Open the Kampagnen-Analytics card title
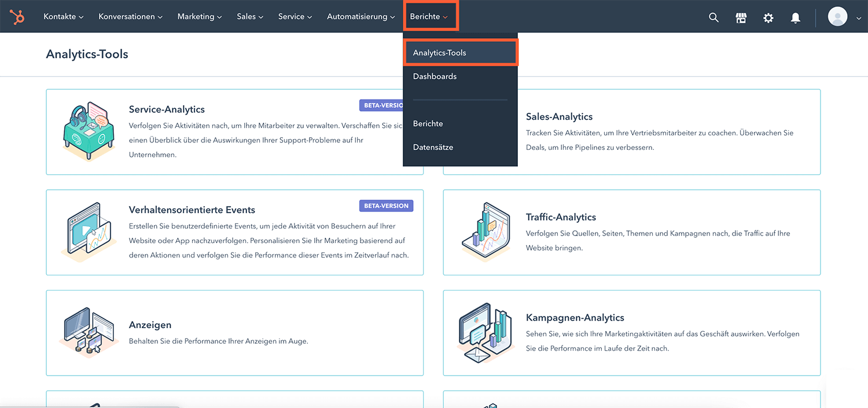Image resolution: width=868 pixels, height=408 pixels. (575, 318)
